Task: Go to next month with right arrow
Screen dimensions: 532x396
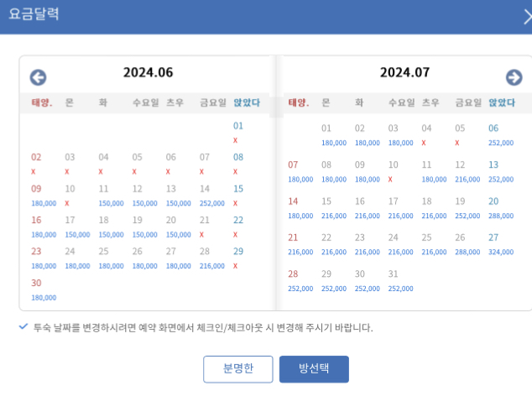Action: [514, 77]
